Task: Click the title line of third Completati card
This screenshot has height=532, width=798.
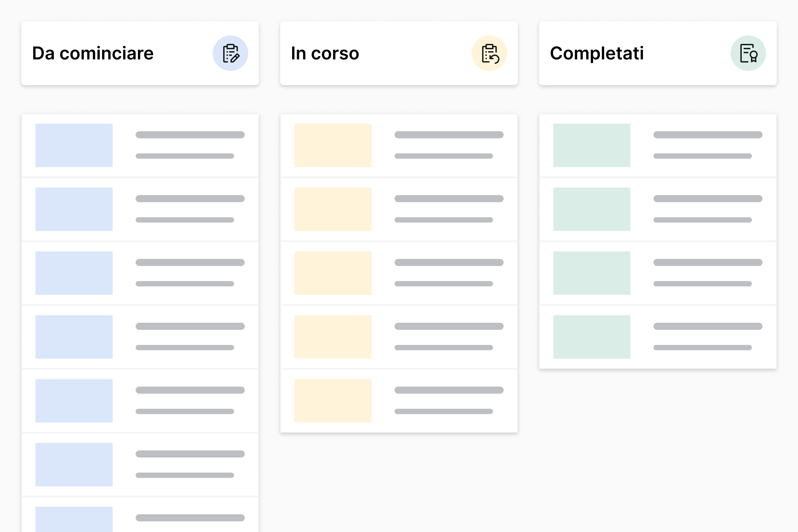Action: point(708,262)
